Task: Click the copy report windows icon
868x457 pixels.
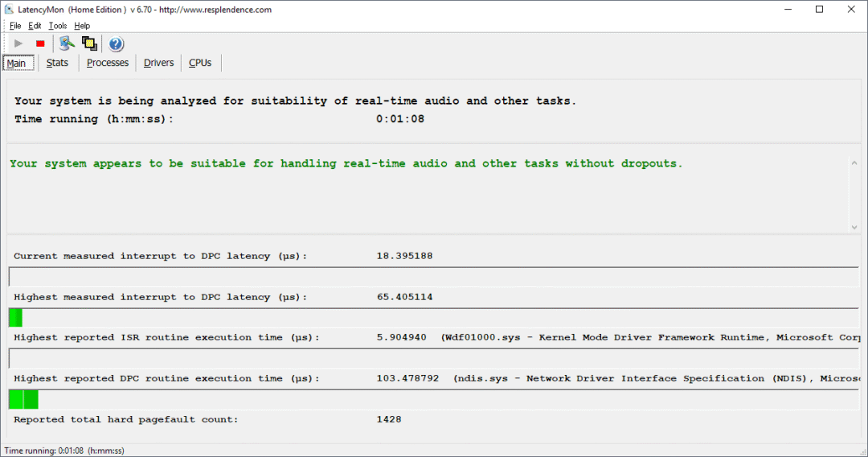Action: pyautogui.click(x=89, y=43)
